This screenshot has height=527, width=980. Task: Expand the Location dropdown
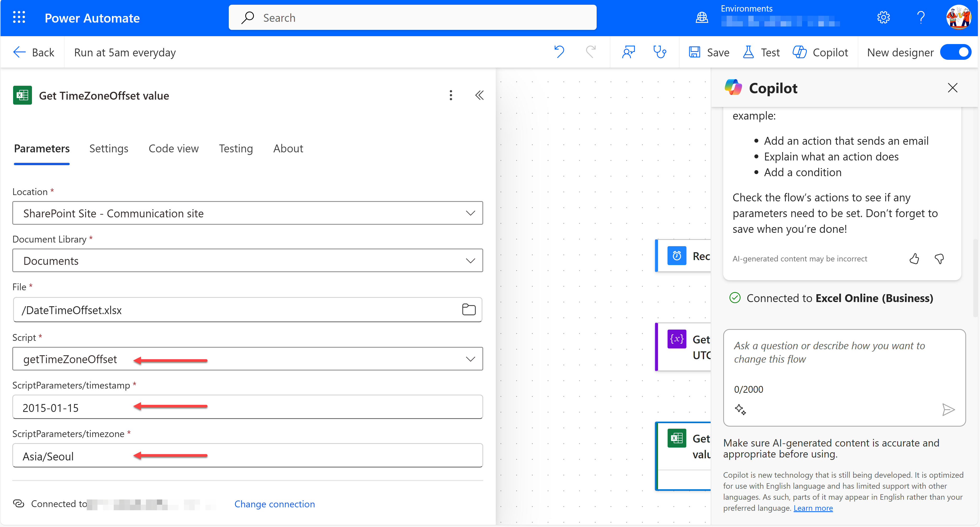coord(471,213)
